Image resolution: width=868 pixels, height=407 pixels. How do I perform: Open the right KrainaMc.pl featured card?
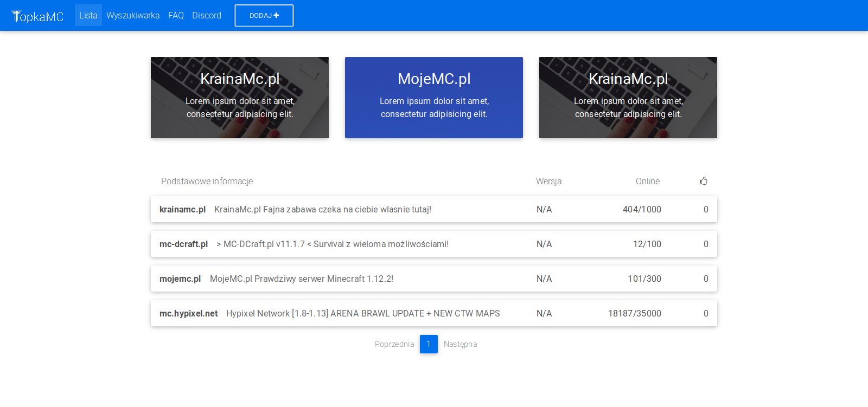(628, 98)
